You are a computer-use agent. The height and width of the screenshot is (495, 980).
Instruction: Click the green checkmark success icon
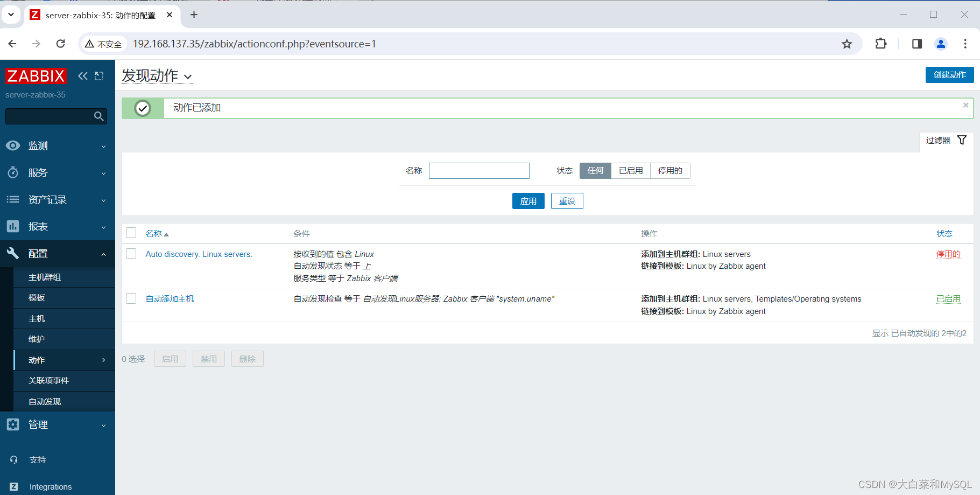click(x=143, y=108)
